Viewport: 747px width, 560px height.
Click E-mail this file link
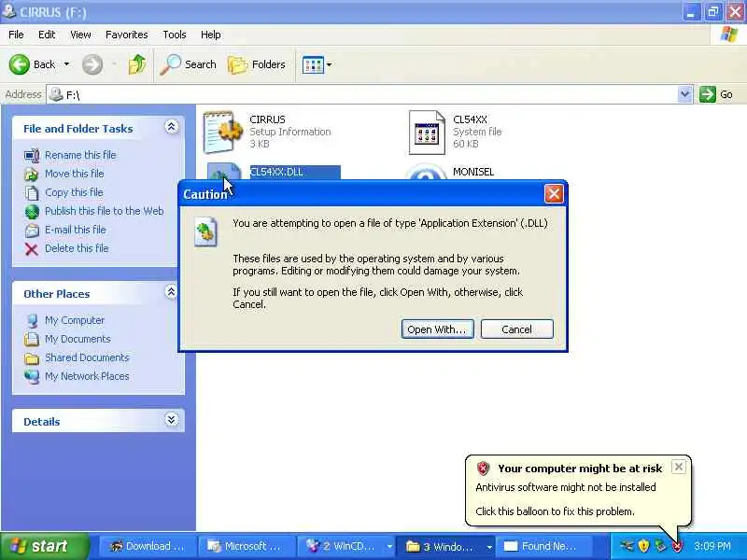pos(76,230)
